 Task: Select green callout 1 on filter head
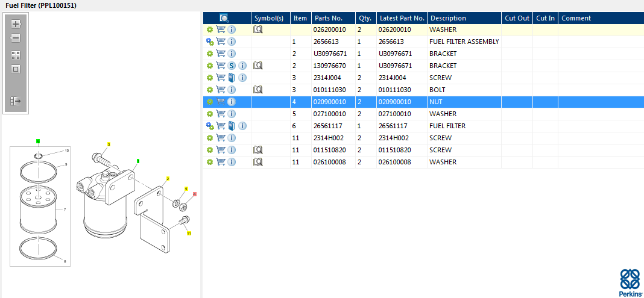pos(138,161)
